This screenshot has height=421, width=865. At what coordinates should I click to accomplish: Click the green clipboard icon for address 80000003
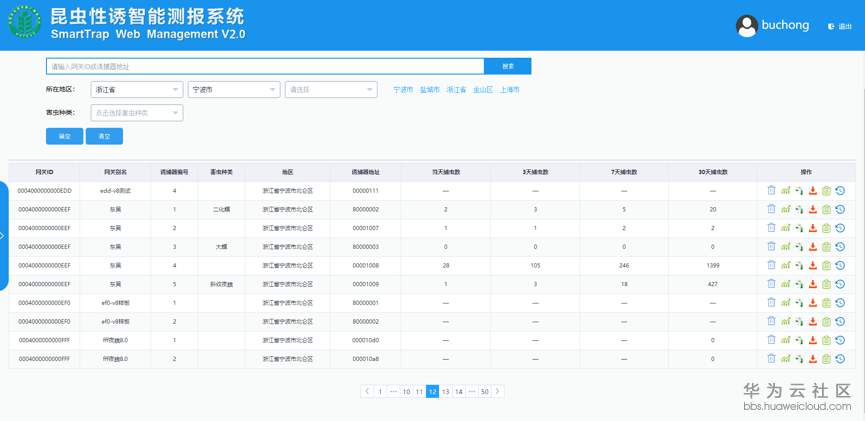click(826, 247)
